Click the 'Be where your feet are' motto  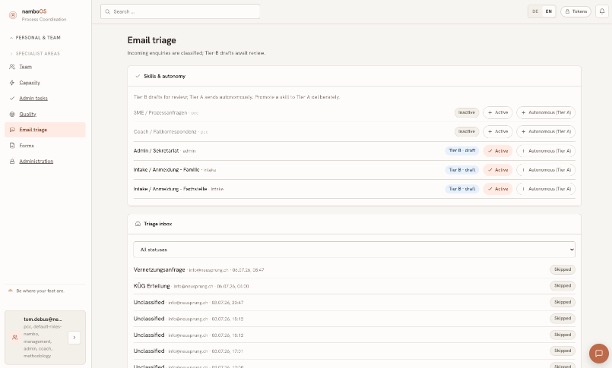pyautogui.click(x=40, y=291)
